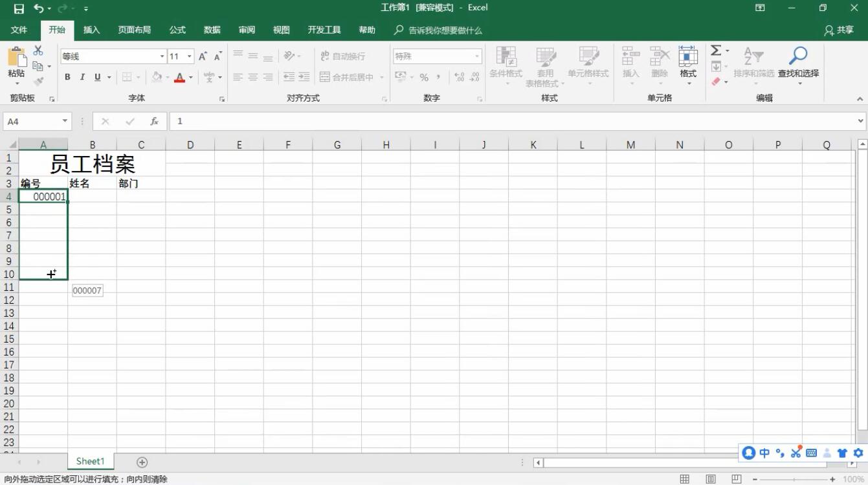Switch to Page Break Preview in status bar
The width and height of the screenshot is (868, 485).
click(x=736, y=479)
